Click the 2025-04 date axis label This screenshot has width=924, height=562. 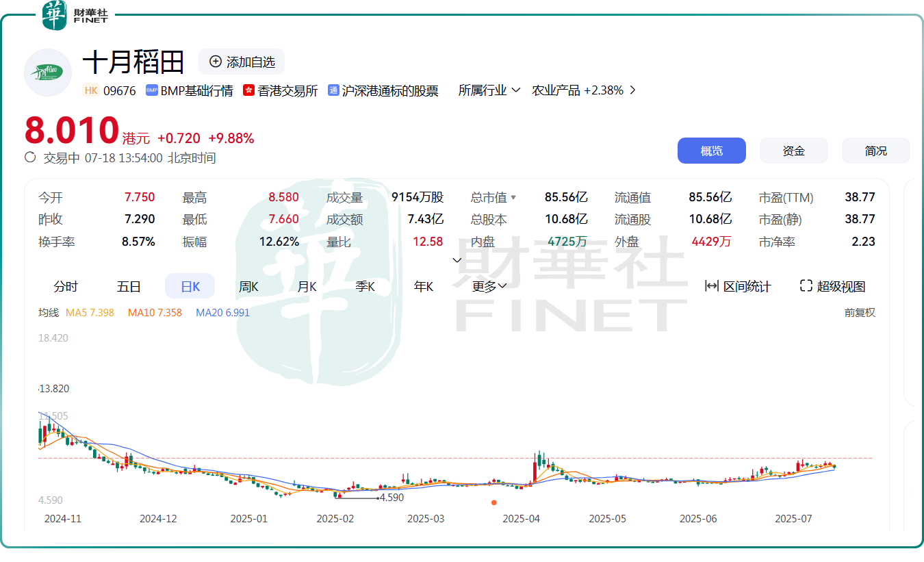click(522, 519)
